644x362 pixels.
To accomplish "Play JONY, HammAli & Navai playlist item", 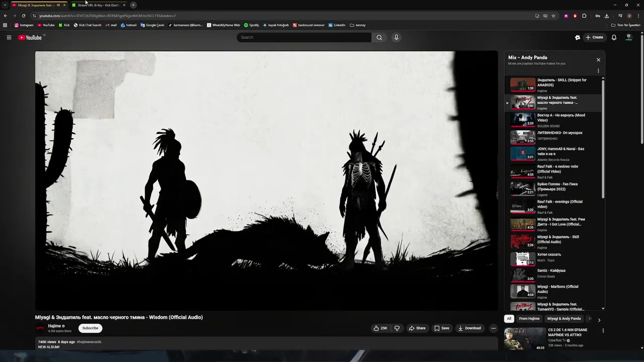I will point(553,154).
